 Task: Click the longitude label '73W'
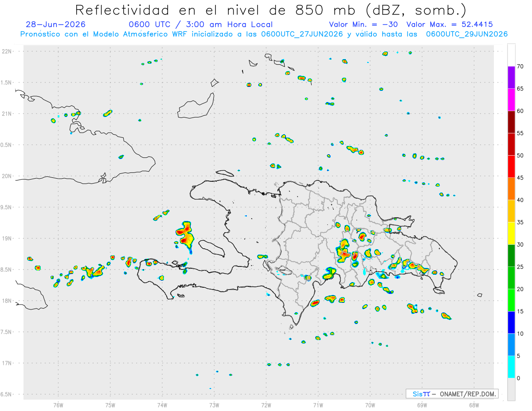click(214, 405)
